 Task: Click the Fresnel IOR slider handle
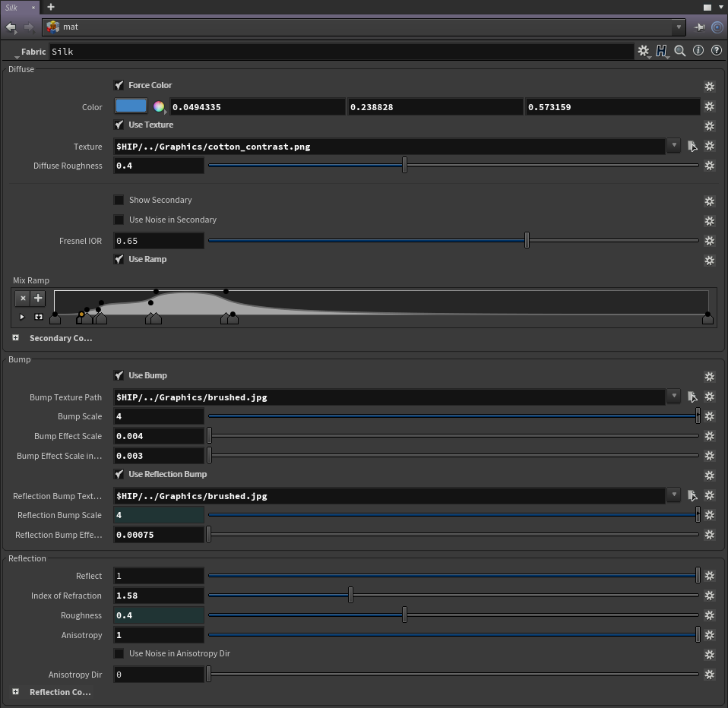[x=527, y=240]
